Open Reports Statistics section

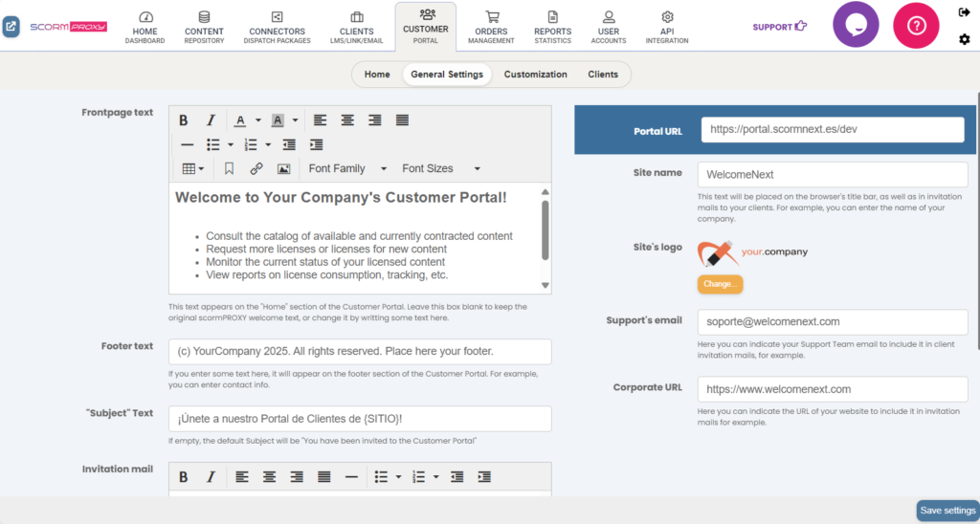pyautogui.click(x=553, y=28)
